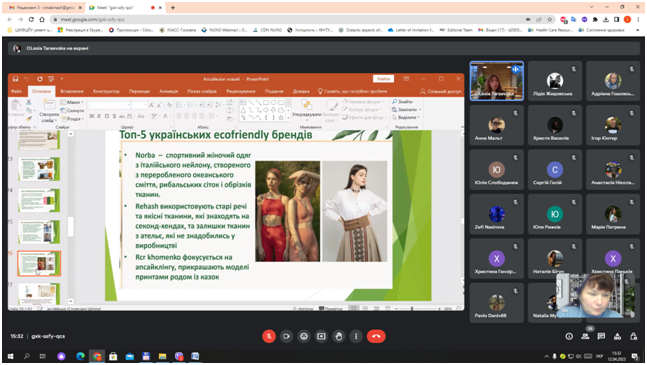Open the host controls lock icon
Viewport: 647px width, 365px height.
tap(633, 337)
